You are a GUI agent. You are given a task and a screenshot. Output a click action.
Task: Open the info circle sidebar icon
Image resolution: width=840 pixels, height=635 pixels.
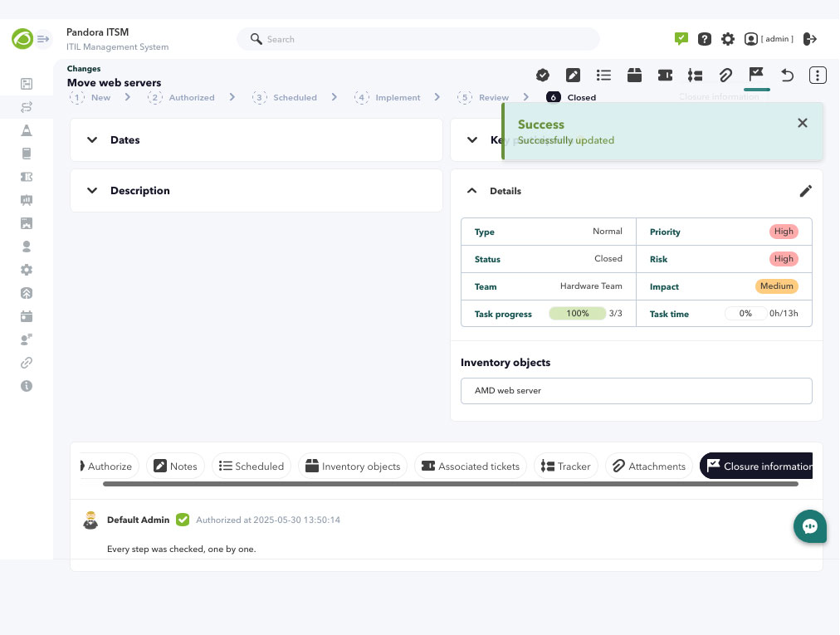(27, 386)
